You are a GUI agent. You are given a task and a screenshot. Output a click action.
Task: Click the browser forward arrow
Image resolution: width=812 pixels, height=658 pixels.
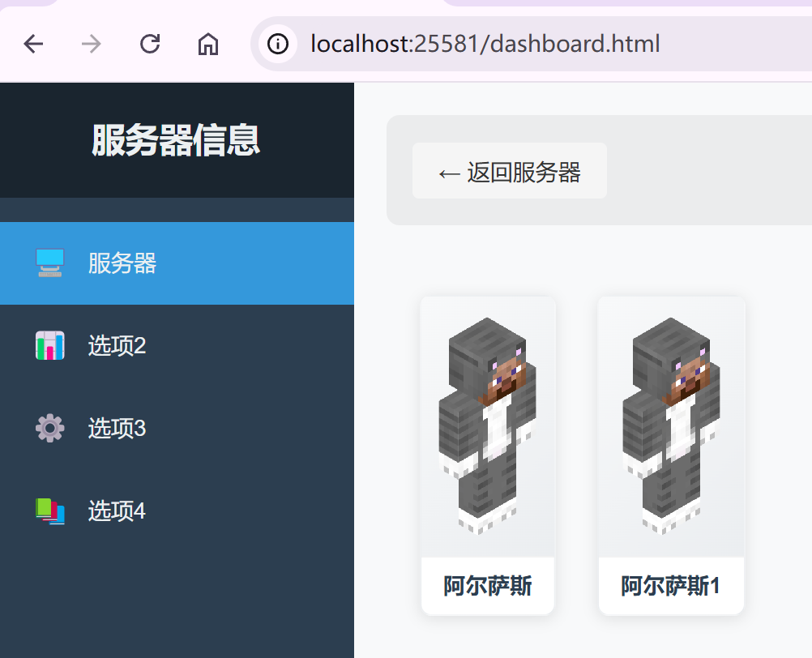point(91,44)
